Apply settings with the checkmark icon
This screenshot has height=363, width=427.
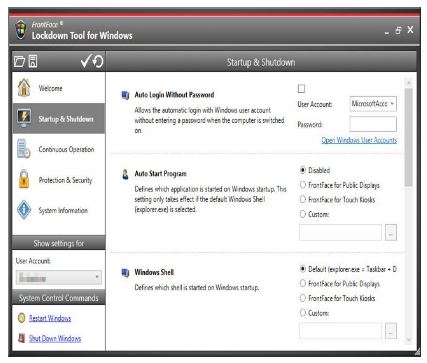(86, 61)
